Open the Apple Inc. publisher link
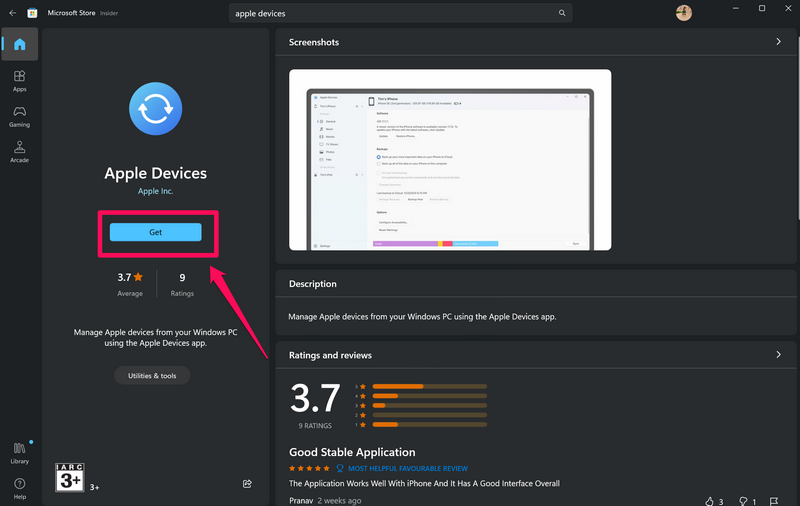 tap(155, 191)
